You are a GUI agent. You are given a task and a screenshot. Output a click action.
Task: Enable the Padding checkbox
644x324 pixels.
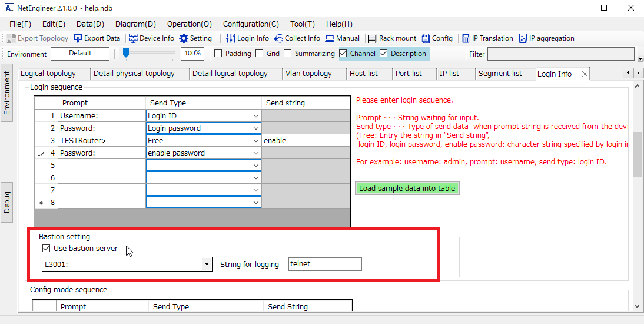click(218, 54)
